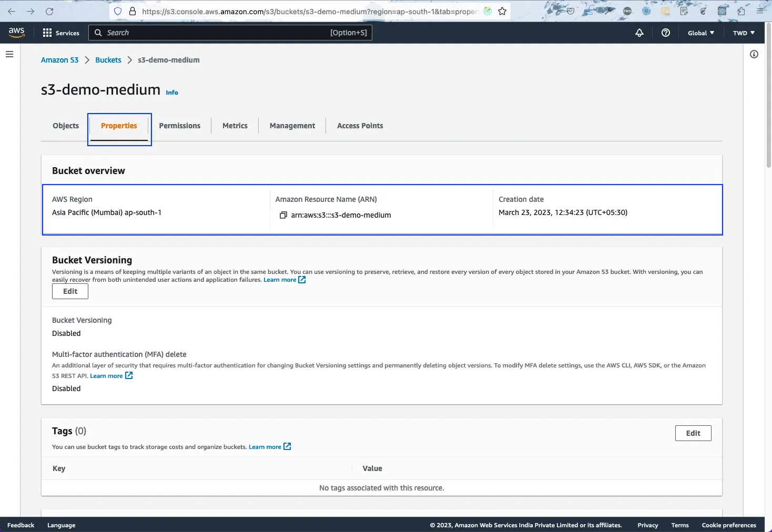Click the yellow monitor chart extension icon
Image resolution: width=772 pixels, height=532 pixels.
(x=665, y=11)
